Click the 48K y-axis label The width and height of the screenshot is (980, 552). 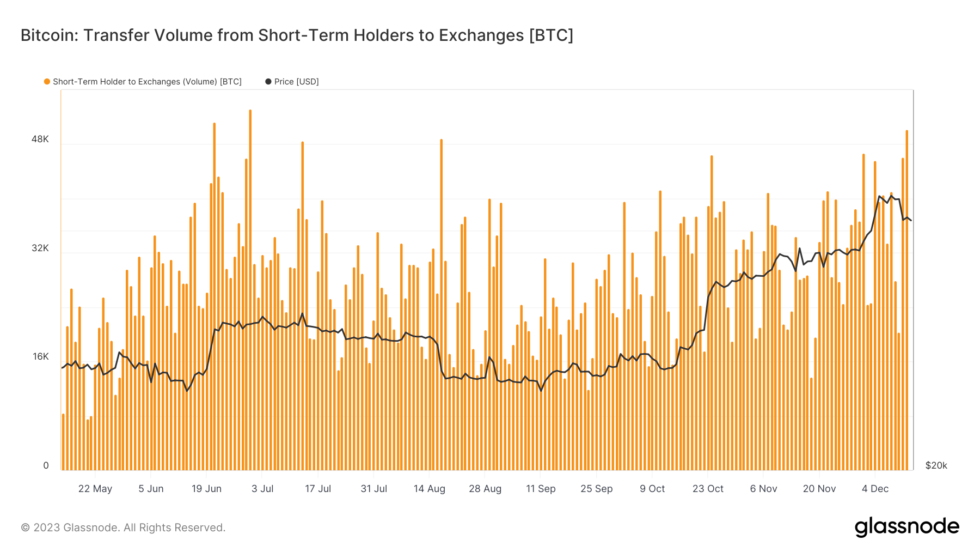[40, 139]
